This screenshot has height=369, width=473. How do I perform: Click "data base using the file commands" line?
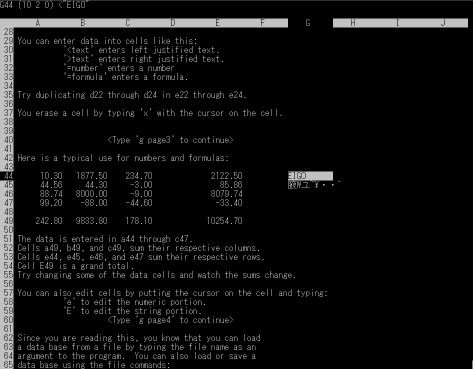tap(94, 364)
